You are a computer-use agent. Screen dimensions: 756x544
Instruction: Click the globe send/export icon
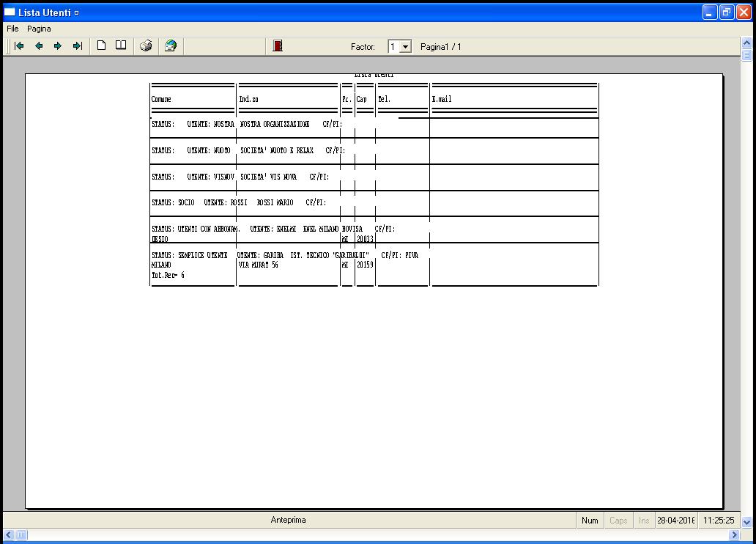(171, 46)
